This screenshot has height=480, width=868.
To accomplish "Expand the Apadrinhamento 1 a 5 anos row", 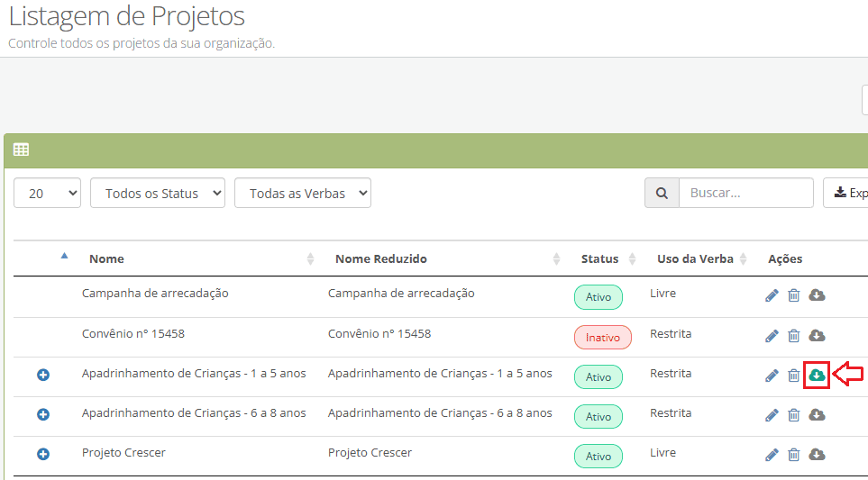I will pos(43,375).
